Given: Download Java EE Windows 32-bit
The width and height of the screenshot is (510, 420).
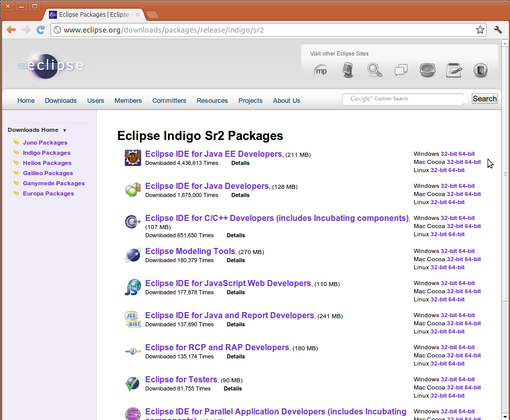Looking at the screenshot, I should [x=448, y=154].
